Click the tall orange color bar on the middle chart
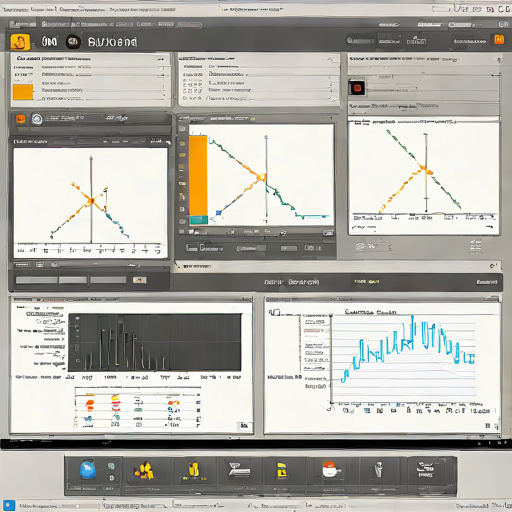This screenshot has width=512, height=512. [198, 176]
